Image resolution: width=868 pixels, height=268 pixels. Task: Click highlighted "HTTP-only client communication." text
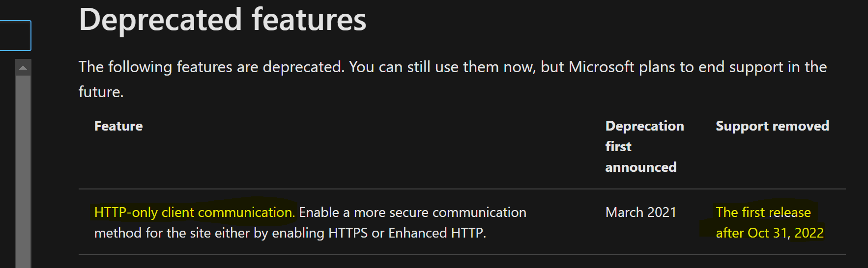(195, 212)
